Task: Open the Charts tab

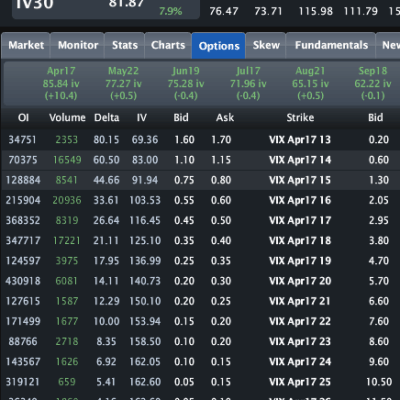Action: pyautogui.click(x=168, y=45)
